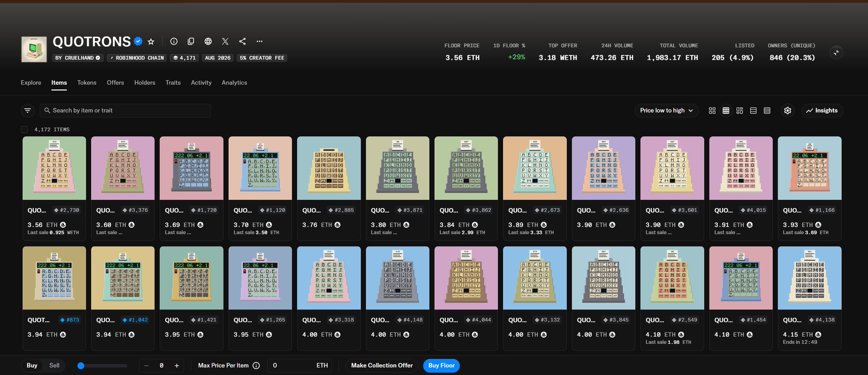Share the collection with the share icon
This screenshot has height=375, width=868.
click(x=242, y=41)
